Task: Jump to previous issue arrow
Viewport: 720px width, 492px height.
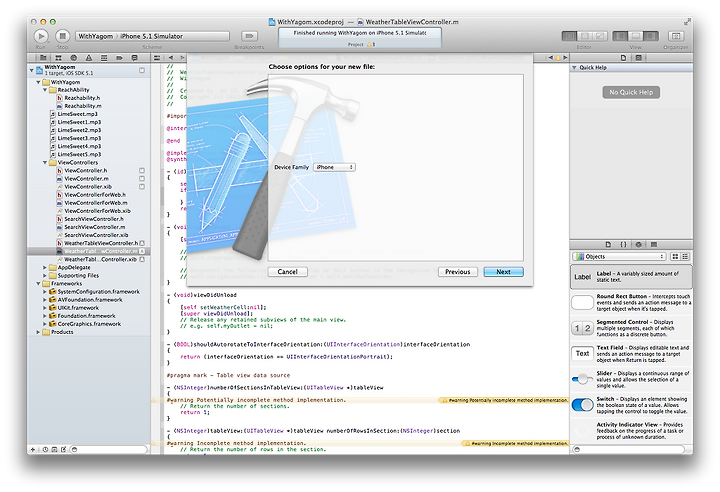Action: (551, 58)
